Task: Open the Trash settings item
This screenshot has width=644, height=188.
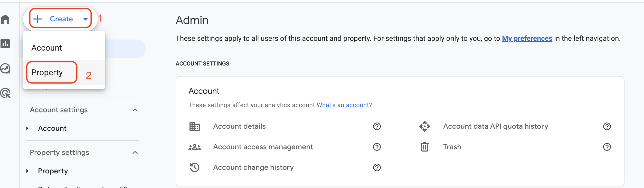Action: (x=452, y=147)
